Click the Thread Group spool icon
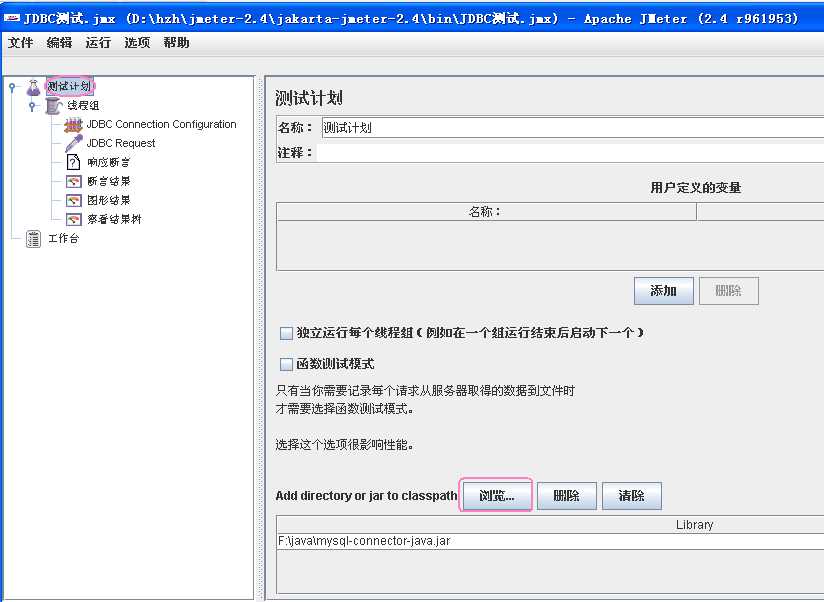 pyautogui.click(x=54, y=106)
